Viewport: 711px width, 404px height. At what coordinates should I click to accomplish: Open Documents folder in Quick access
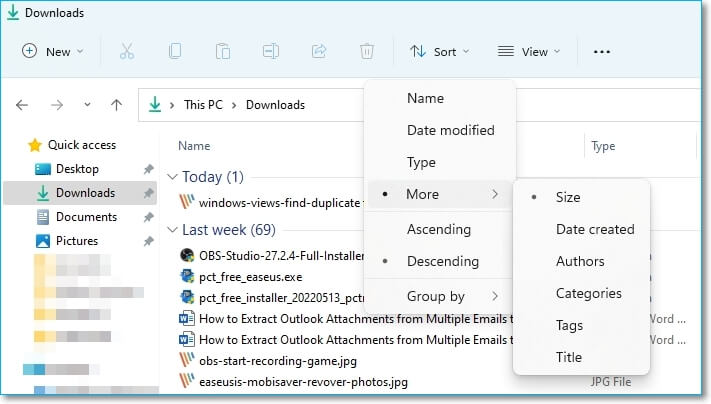(86, 217)
